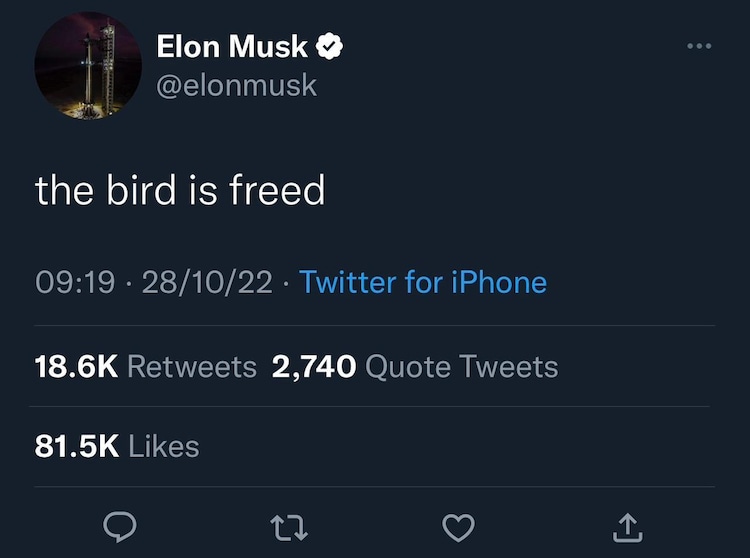The height and width of the screenshot is (558, 750).
Task: Click the word 'freed' in the tweet
Action: [x=278, y=190]
